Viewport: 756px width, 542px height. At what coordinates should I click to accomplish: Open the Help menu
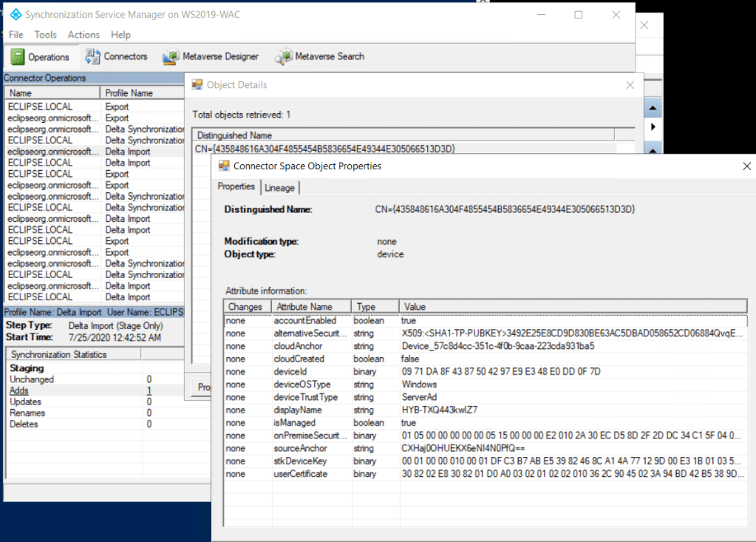[x=120, y=35]
